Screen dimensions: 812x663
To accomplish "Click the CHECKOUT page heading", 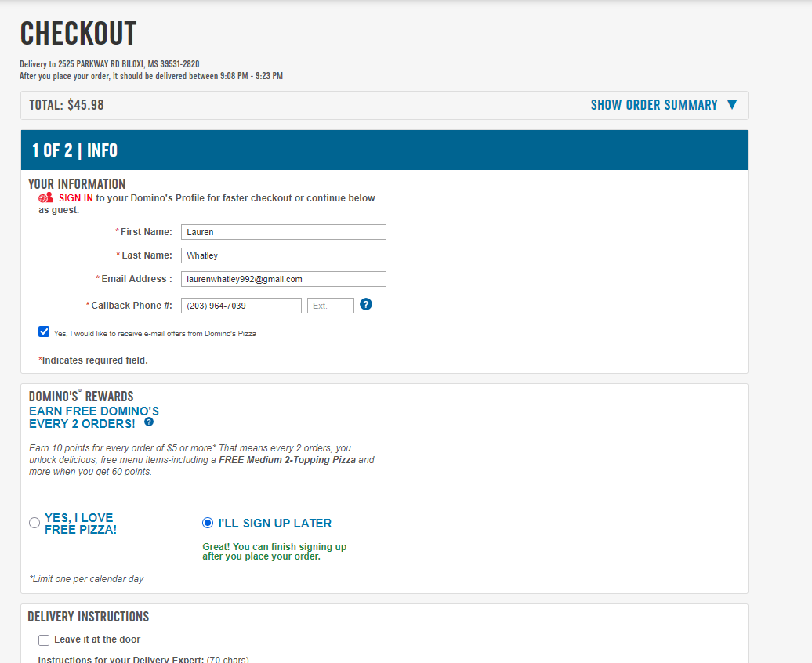I will [78, 34].
